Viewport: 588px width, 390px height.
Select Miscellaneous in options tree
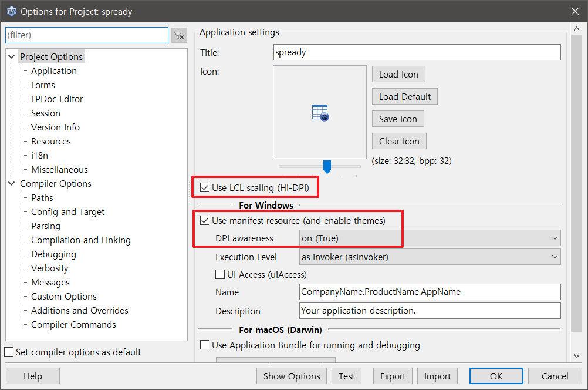point(60,170)
